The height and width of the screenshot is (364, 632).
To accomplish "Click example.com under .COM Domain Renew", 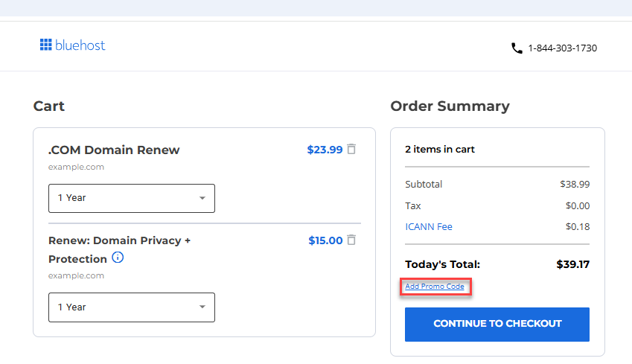I will tap(76, 167).
